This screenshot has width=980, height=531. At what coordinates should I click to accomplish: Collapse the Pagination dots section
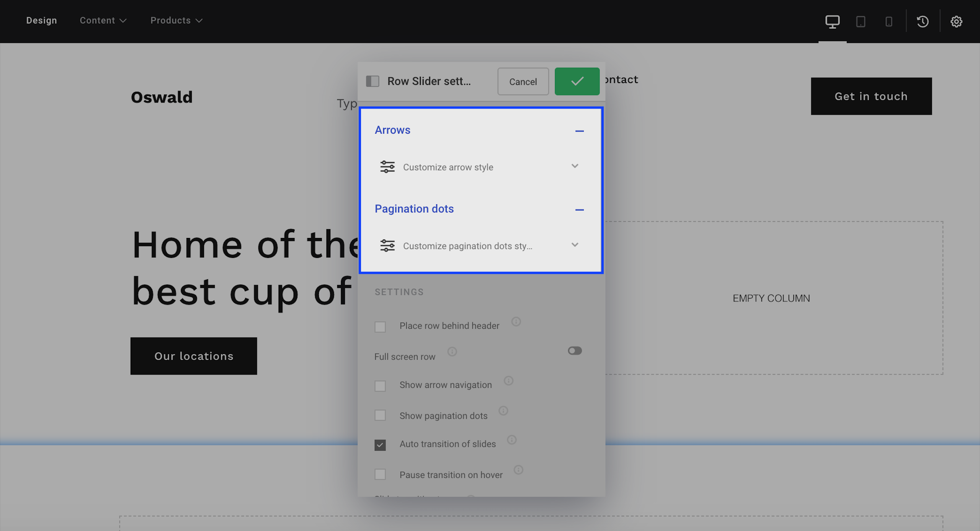click(x=580, y=209)
